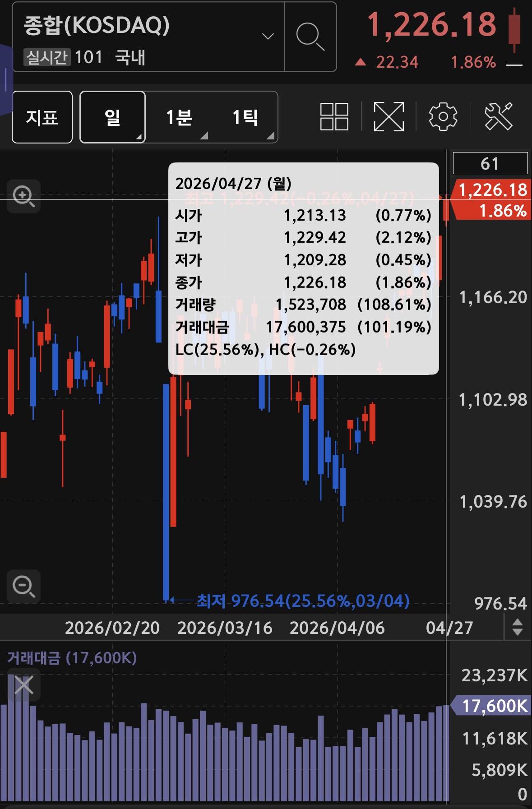Click the 최저 976.54 low-price label

point(303,601)
